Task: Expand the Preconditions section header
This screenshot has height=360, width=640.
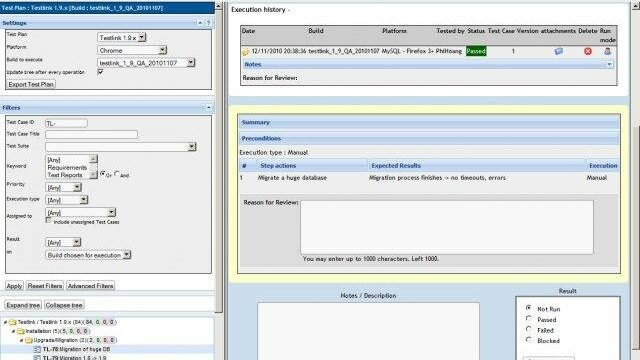Action: (x=429, y=139)
